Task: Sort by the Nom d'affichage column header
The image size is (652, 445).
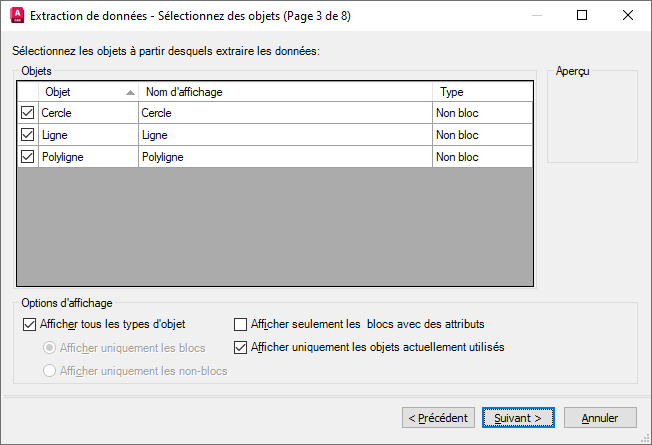Action: (285, 92)
